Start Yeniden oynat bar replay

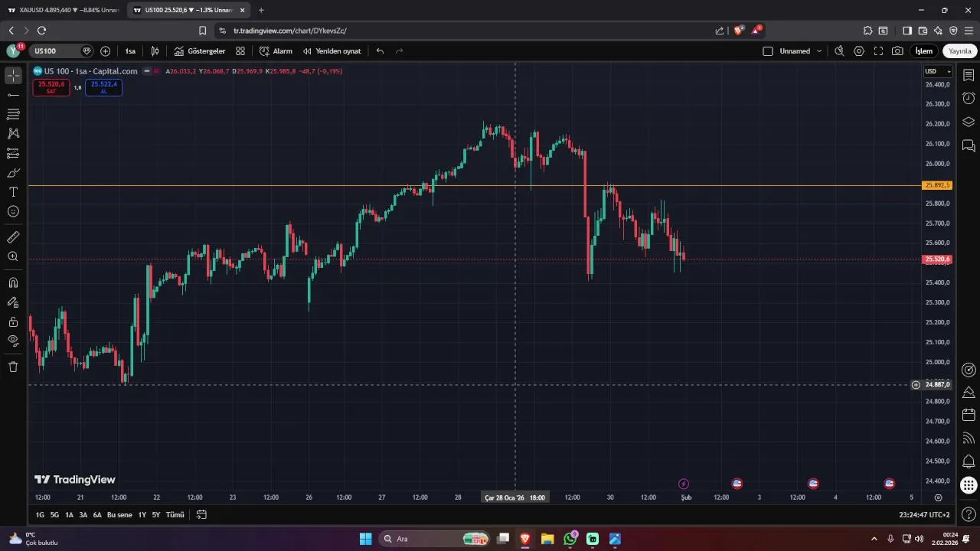332,51
